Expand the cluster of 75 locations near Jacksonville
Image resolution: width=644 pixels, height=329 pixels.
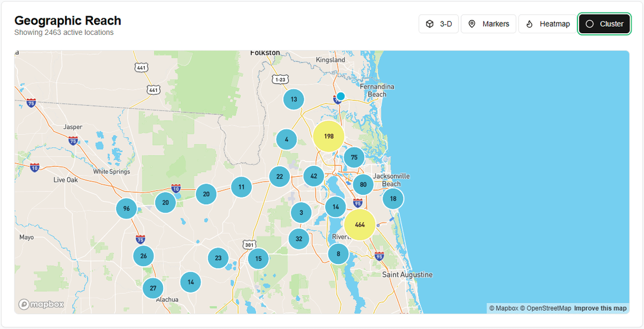[x=354, y=157]
